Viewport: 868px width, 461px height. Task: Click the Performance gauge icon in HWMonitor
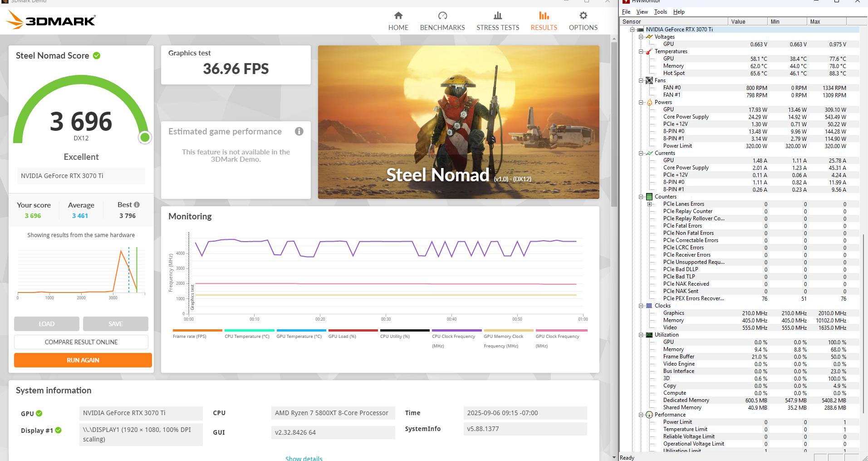pyautogui.click(x=649, y=415)
